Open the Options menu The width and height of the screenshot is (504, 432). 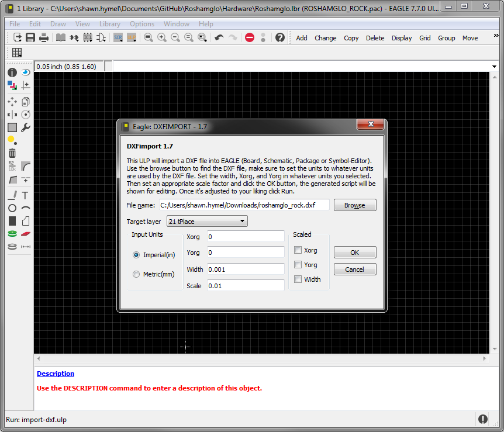click(x=142, y=24)
